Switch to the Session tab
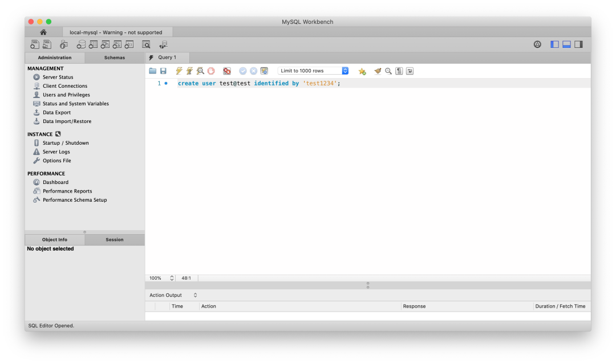The height and width of the screenshot is (364, 616). coord(114,240)
